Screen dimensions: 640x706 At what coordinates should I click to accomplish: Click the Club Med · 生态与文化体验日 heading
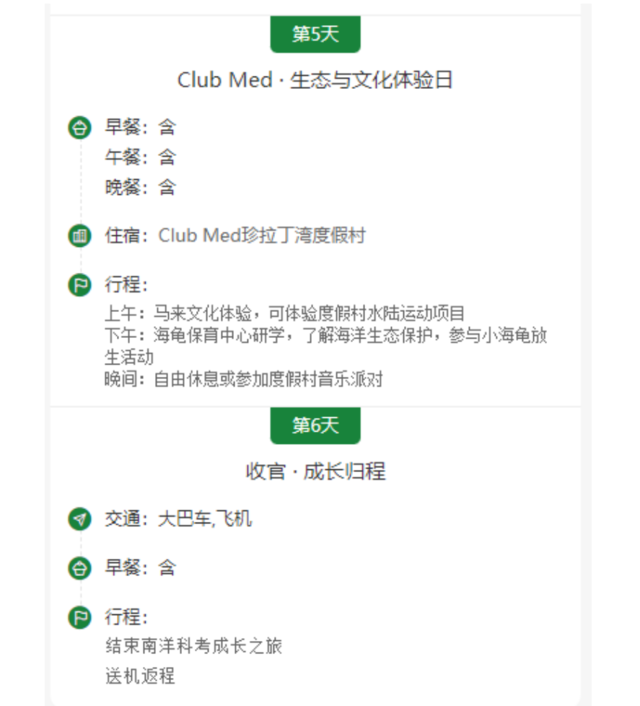pos(315,80)
